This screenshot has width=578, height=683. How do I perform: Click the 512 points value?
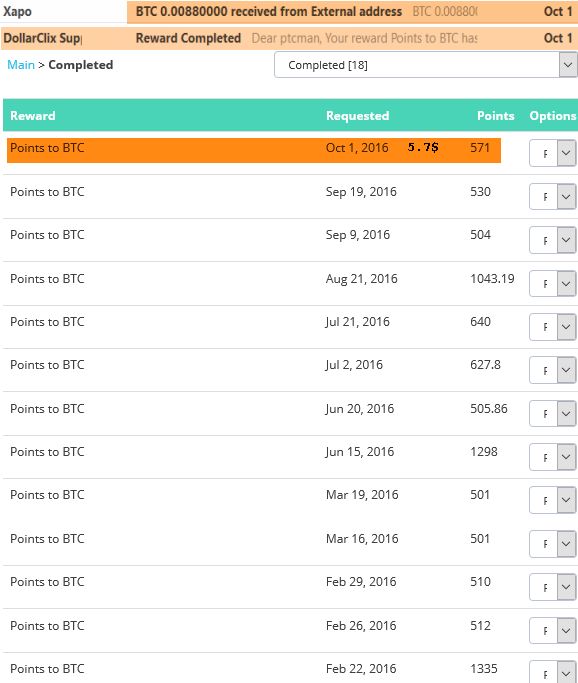pyautogui.click(x=480, y=626)
